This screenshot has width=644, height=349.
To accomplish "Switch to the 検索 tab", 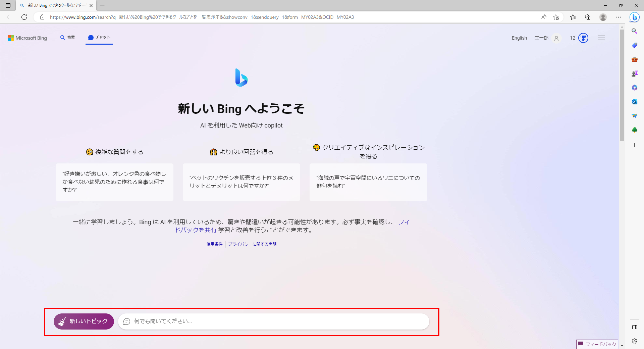I will [67, 37].
